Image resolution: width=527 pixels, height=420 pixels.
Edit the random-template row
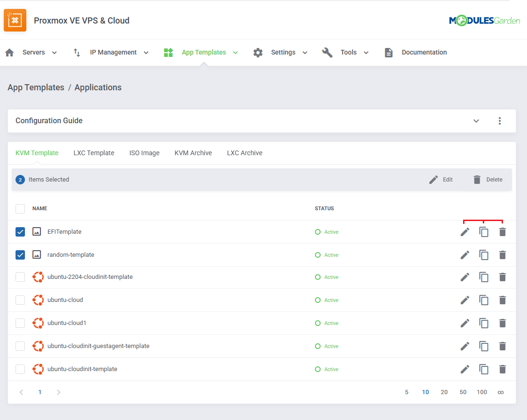click(x=465, y=255)
